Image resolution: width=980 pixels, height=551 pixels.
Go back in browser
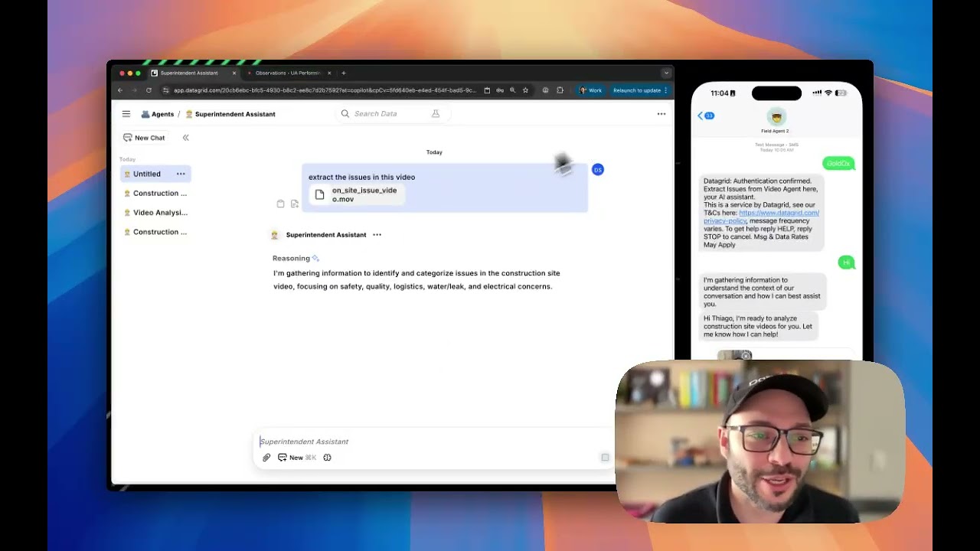(120, 90)
